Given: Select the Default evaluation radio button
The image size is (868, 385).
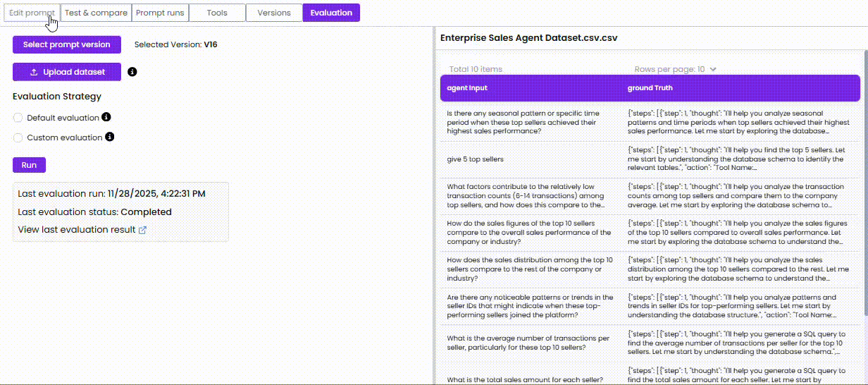Looking at the screenshot, I should (18, 118).
